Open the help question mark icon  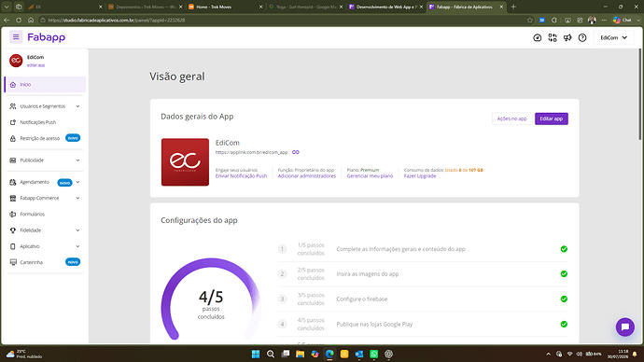coord(582,37)
